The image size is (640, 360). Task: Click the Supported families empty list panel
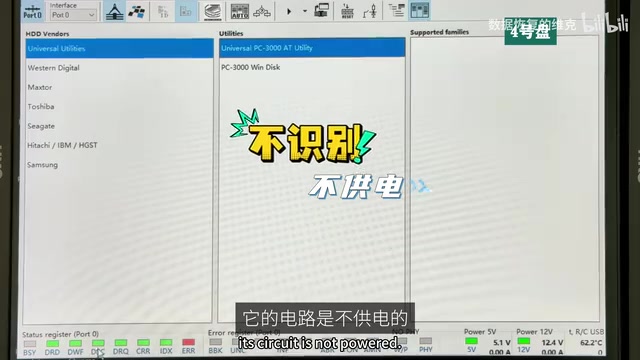[x=504, y=178]
